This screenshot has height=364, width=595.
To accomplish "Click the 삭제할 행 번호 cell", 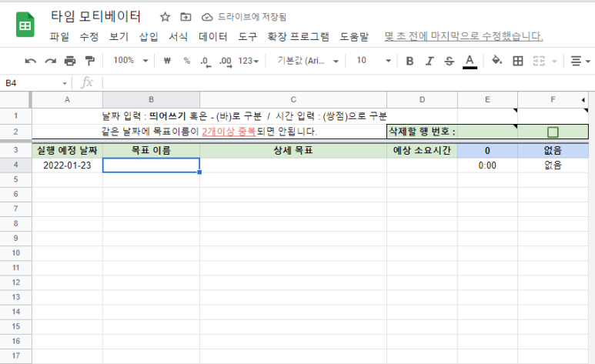I will tap(422, 132).
